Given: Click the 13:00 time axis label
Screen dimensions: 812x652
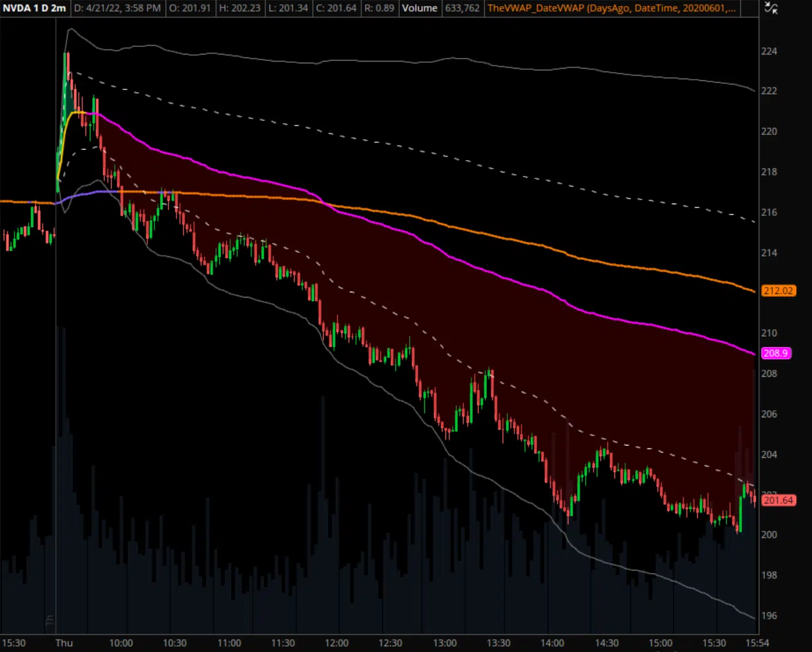Looking at the screenshot, I should point(444,643).
